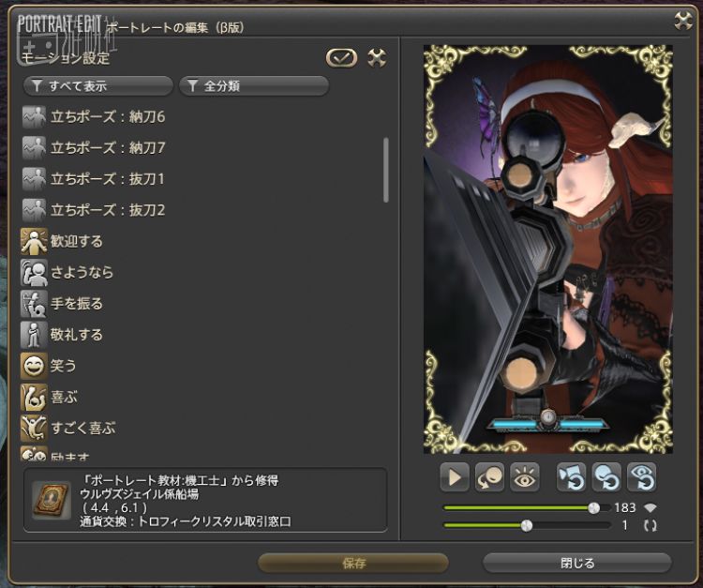The width and height of the screenshot is (703, 588).
Task: Select the 立ちポーズ：抜刀1 pose icon
Action: coord(34,179)
